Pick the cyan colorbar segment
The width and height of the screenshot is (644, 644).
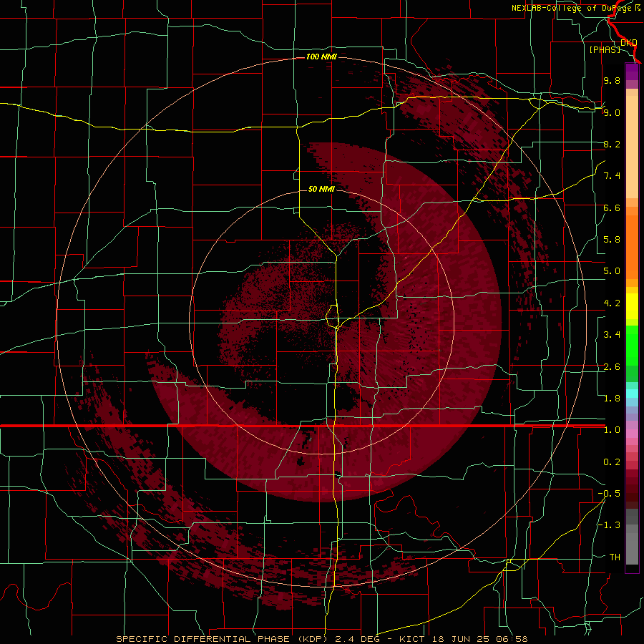(x=632, y=394)
